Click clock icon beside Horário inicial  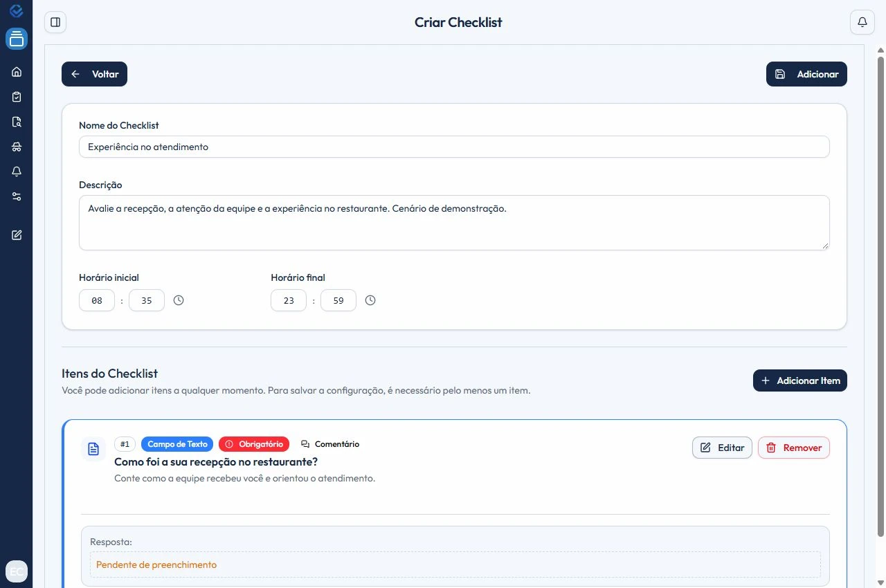pyautogui.click(x=179, y=300)
